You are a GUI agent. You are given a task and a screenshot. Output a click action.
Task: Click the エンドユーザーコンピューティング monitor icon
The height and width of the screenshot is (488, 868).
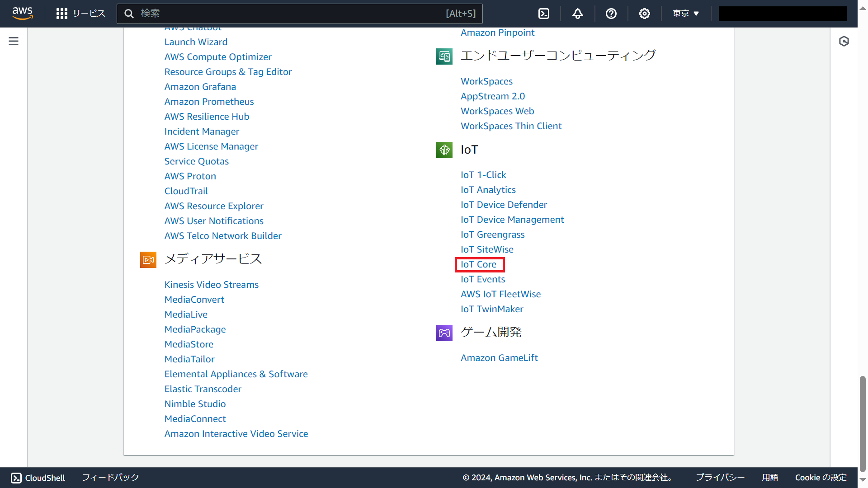pos(444,56)
